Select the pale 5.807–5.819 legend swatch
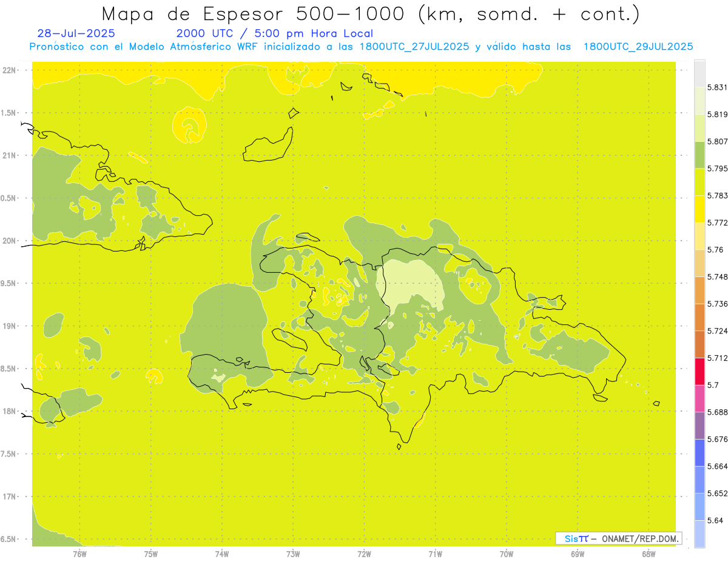The width and height of the screenshot is (728, 562). pyautogui.click(x=699, y=128)
